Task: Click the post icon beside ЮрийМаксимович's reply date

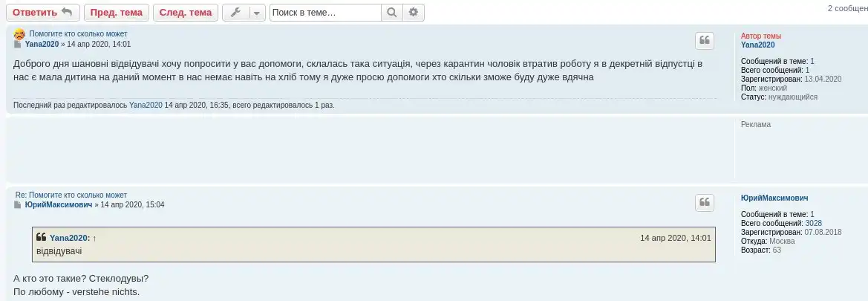Action: [18, 205]
